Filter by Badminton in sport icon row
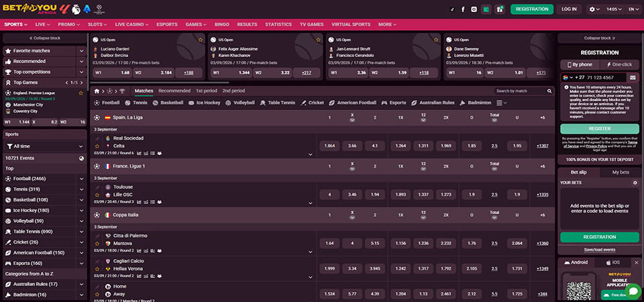Screen dimensions: 644x302 tap(476, 103)
